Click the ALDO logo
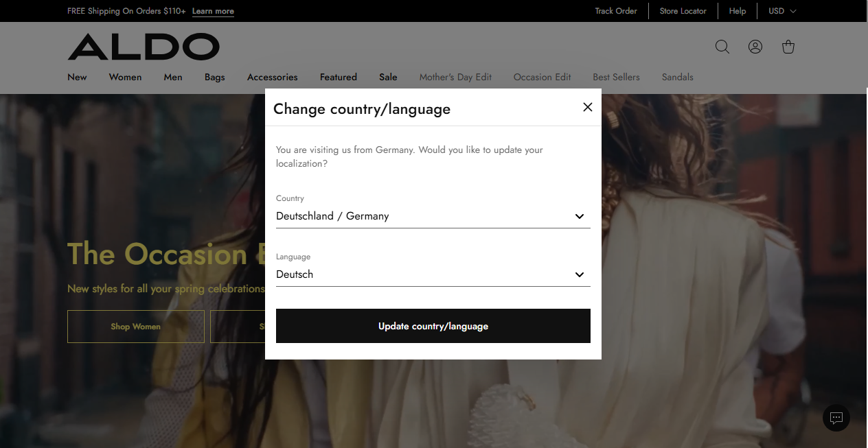Viewport: 868px width, 448px height. [x=144, y=47]
